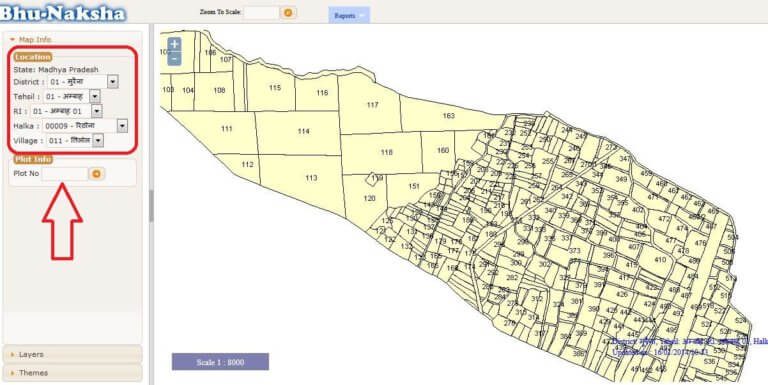Open the Reports menu
This screenshot has width=768, height=385.
click(349, 15)
